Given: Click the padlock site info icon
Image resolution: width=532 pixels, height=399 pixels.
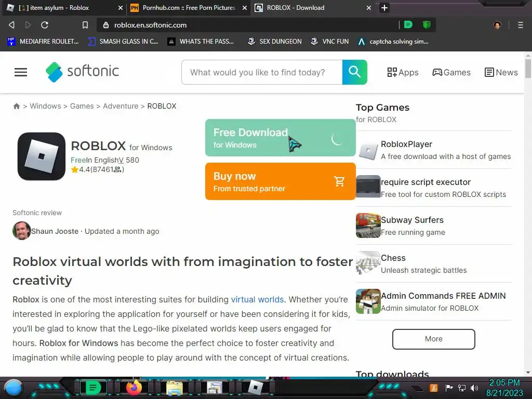Looking at the screenshot, I should click(x=106, y=25).
